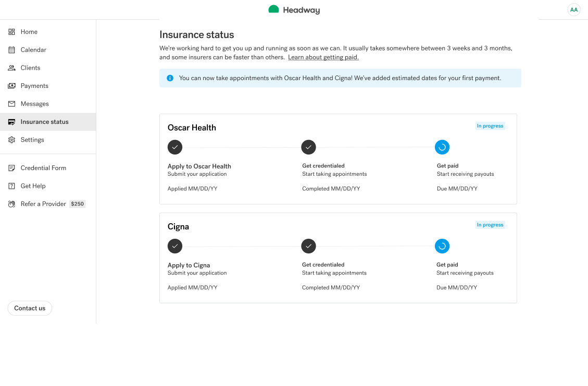This screenshot has height=386, width=588.
Task: Click Cigna Applied MM/DD/YY date
Action: click(x=192, y=288)
